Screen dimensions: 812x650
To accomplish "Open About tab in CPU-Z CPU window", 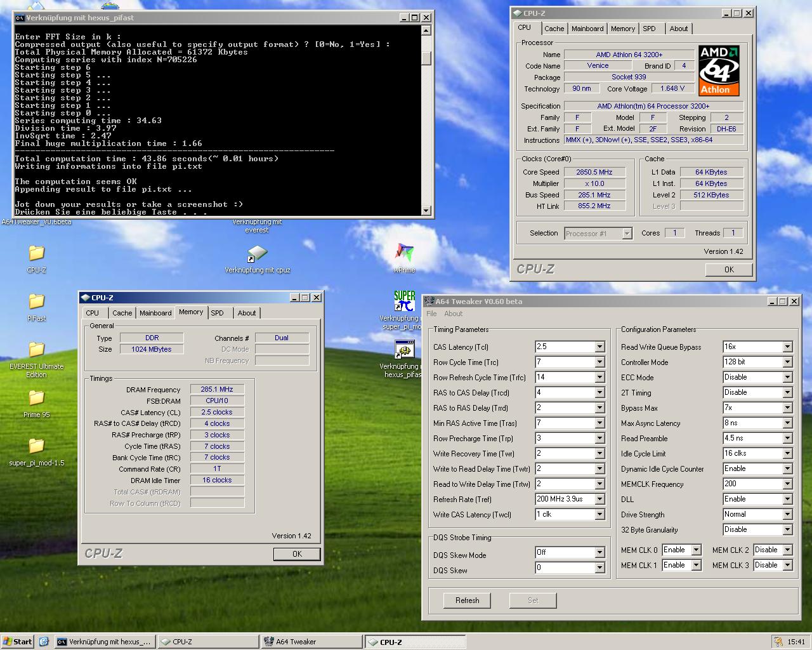I will (679, 29).
